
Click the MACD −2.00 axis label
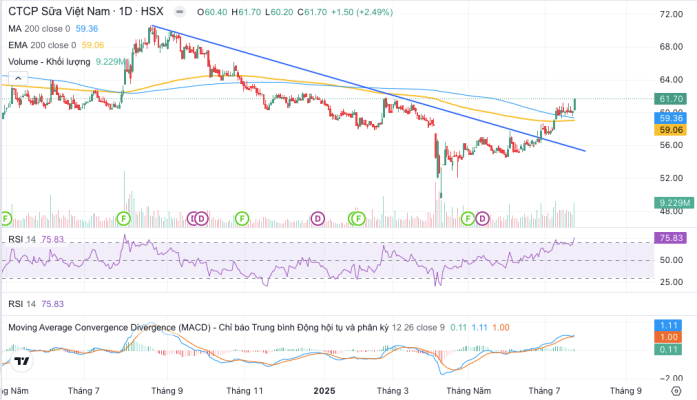point(671,378)
